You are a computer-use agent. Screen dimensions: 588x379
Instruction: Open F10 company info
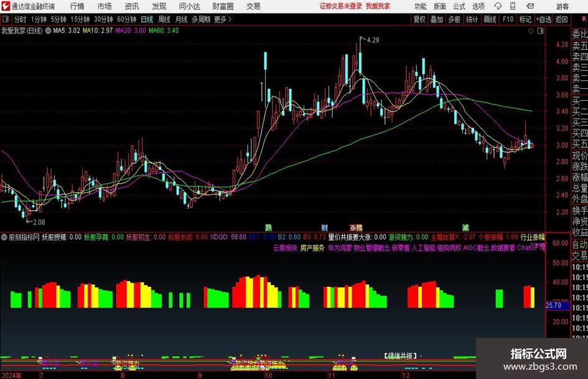[x=508, y=19]
